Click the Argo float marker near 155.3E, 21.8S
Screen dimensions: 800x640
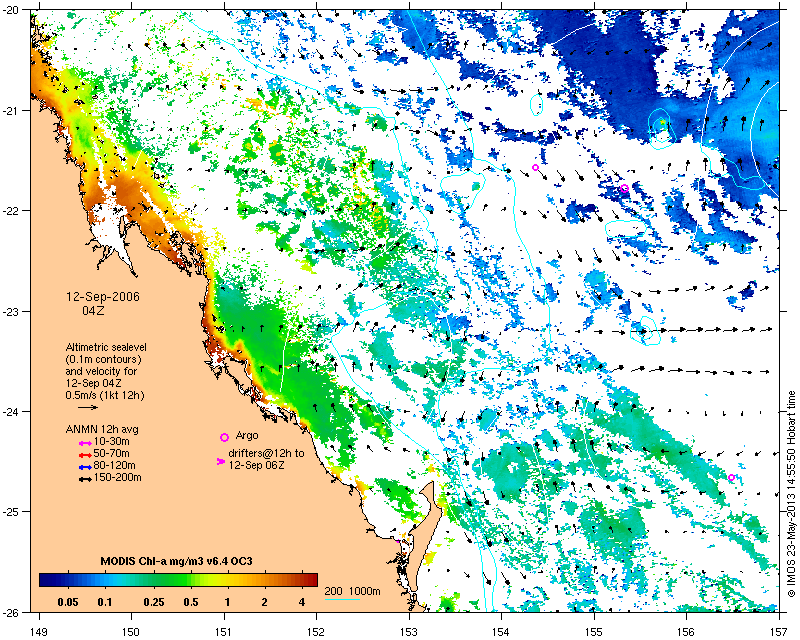click(x=624, y=188)
